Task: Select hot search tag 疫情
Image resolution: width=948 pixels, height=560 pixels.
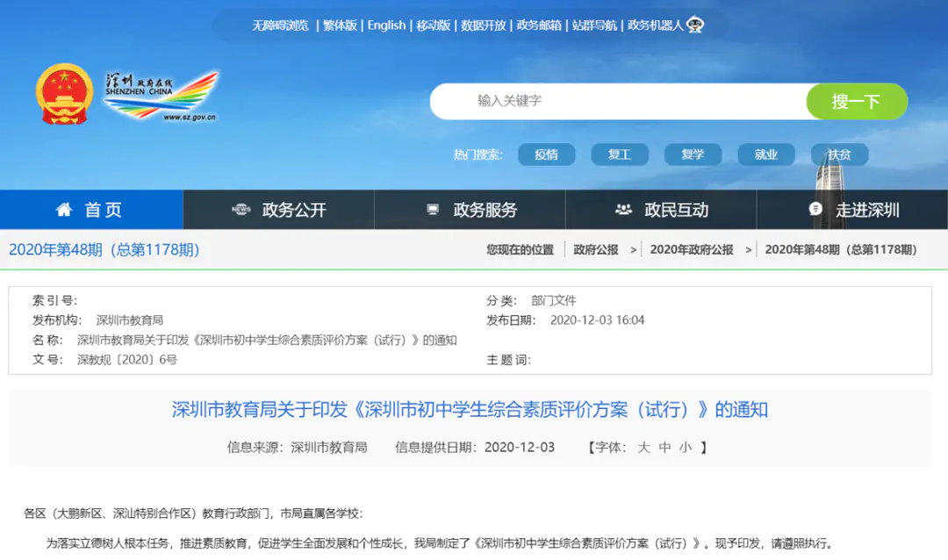Action: [x=547, y=154]
